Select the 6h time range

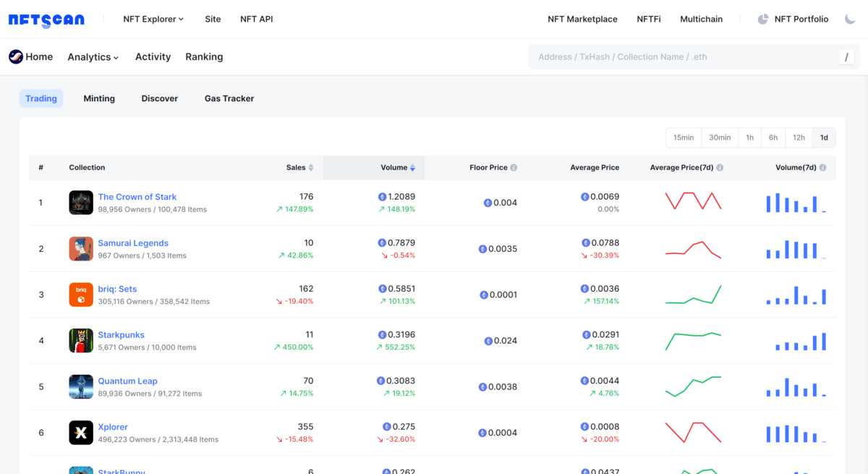(x=773, y=137)
